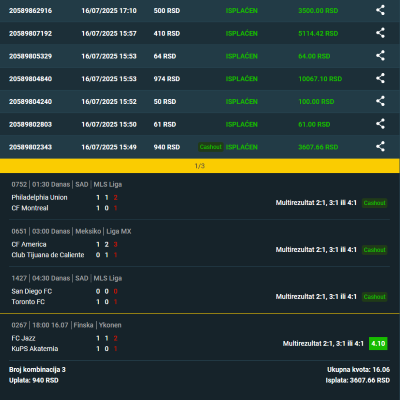400x400 pixels.
Task: Expand ticket row 20589804840 details
Action: (x=200, y=79)
